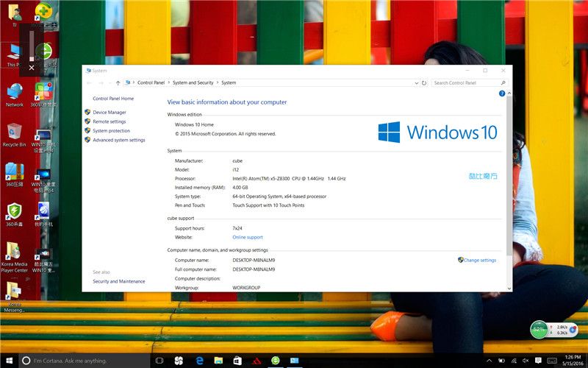Image resolution: width=588 pixels, height=368 pixels.
Task: Open Device Manager link
Action: (110, 113)
